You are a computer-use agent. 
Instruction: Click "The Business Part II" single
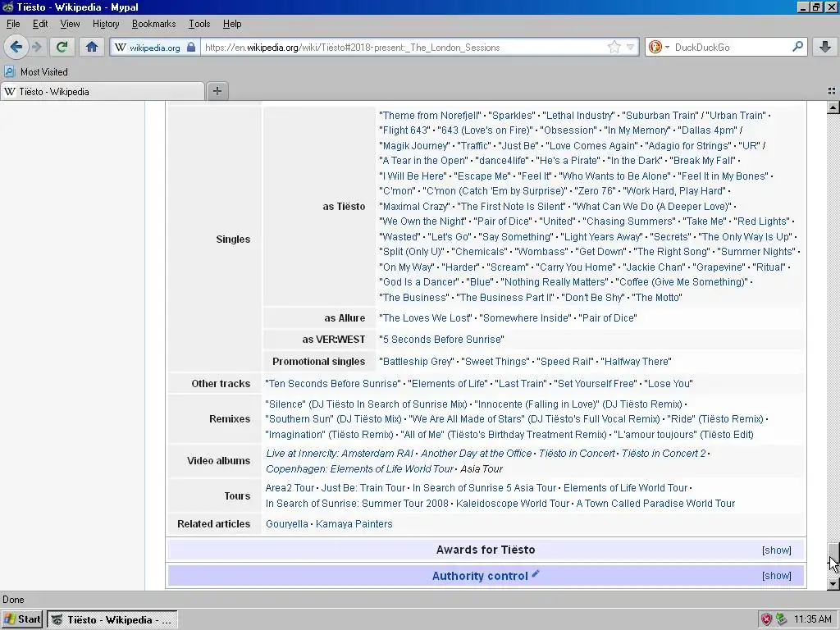pos(505,297)
